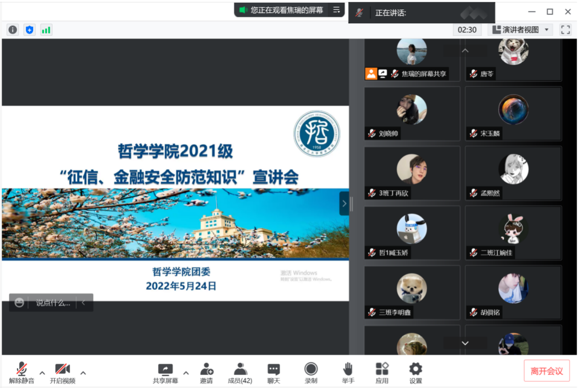Click the 离开会议 leave meeting button
This screenshot has width=578, height=392.
(547, 371)
